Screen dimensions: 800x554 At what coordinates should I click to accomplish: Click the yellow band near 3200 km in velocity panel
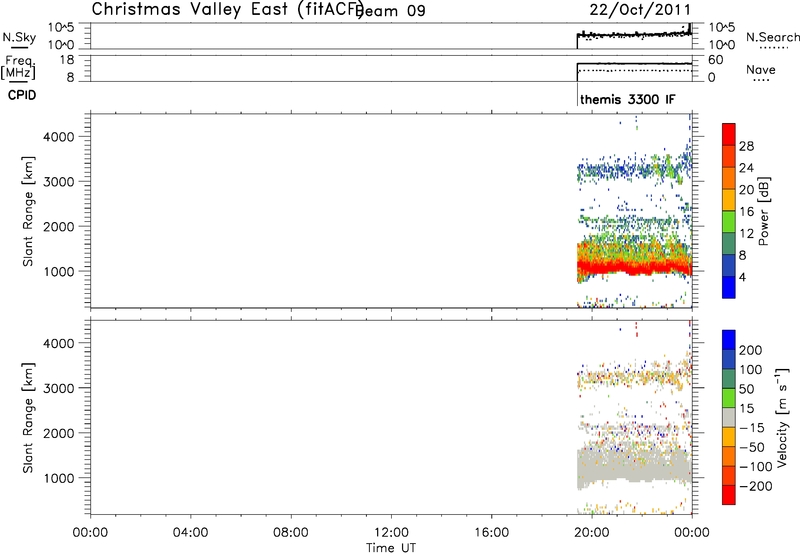coord(634,378)
